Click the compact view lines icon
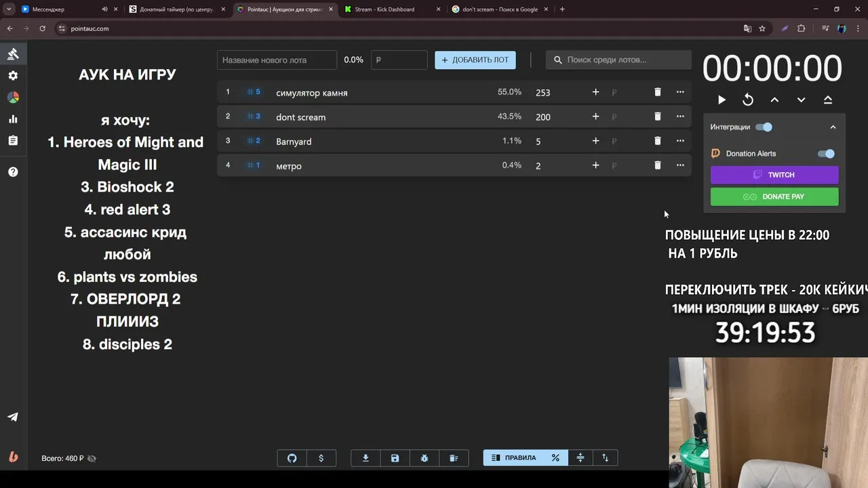This screenshot has width=868, height=488. [580, 458]
